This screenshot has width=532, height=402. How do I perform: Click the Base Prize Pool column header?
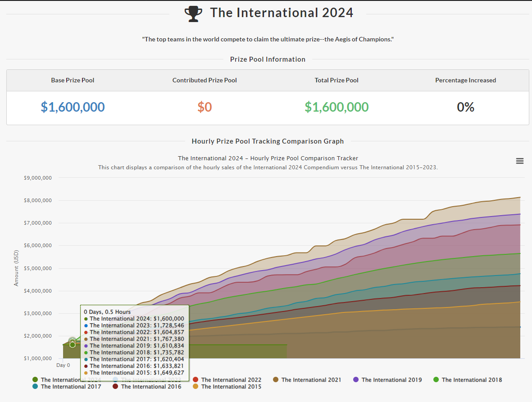click(x=73, y=80)
